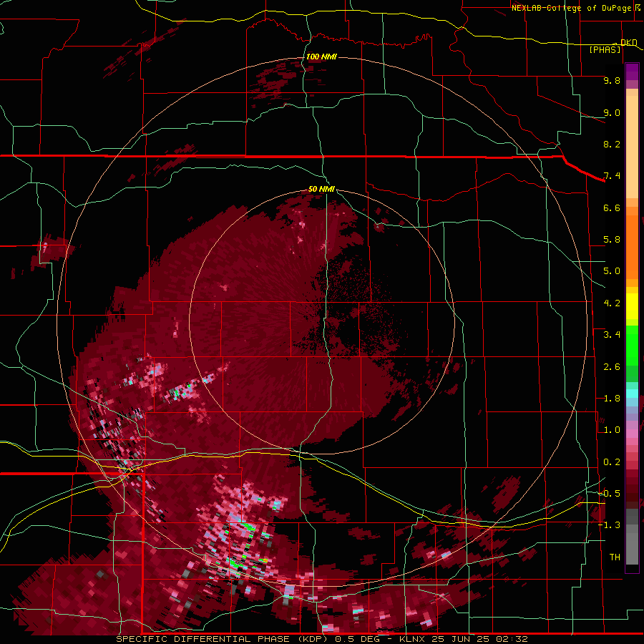
Task: Pick the pink segment of color bar
Action: (x=632, y=434)
